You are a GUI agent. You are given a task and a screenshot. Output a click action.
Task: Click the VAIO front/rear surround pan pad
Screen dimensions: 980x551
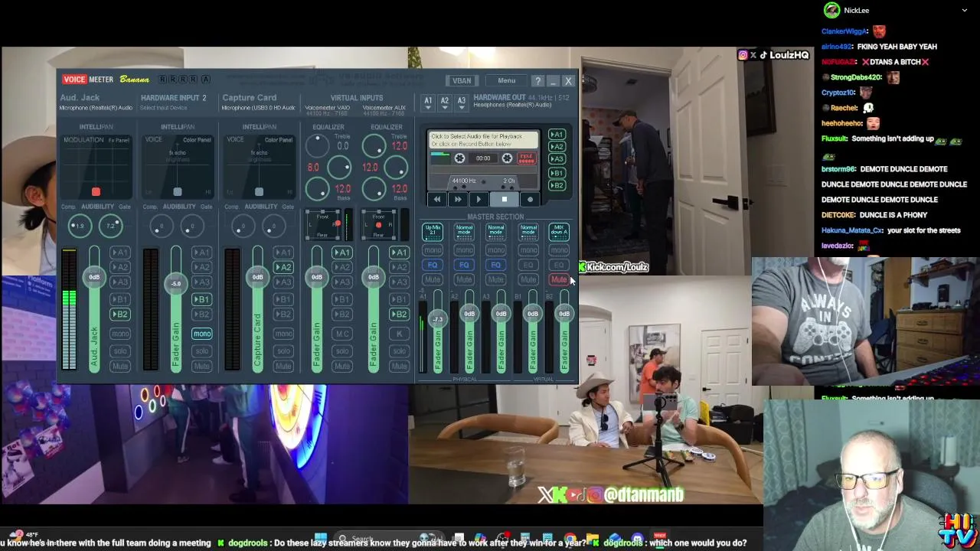pos(322,225)
